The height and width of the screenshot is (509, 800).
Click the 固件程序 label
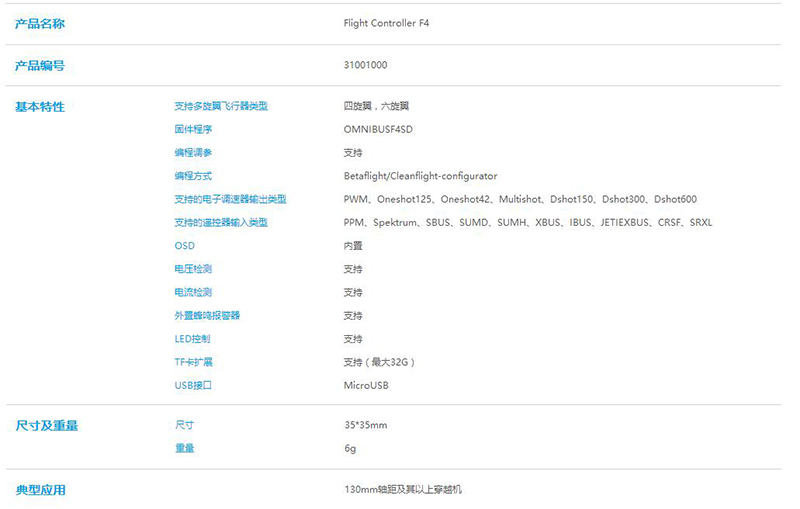(x=193, y=129)
